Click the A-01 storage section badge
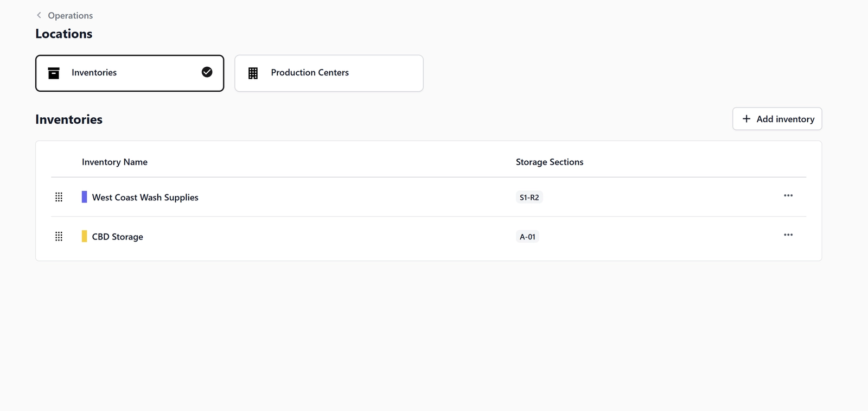 pyautogui.click(x=527, y=236)
